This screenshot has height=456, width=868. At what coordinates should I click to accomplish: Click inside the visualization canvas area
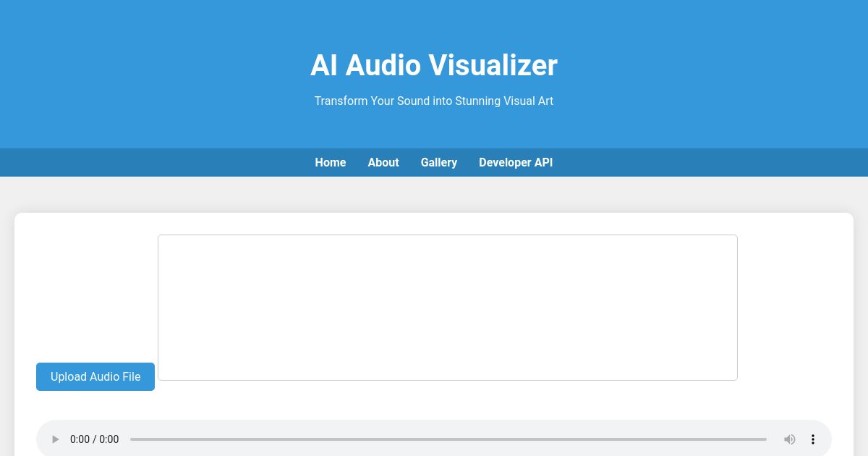click(x=448, y=307)
